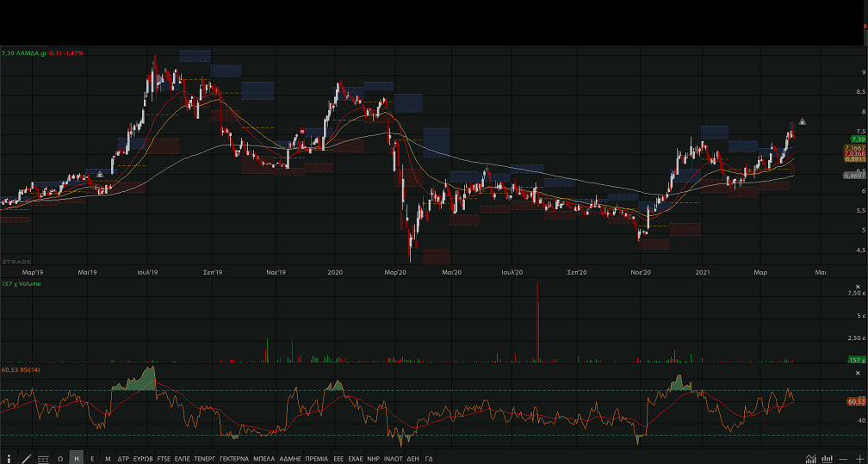
Task: Zoom out with the minus icon
Action: click(x=844, y=459)
